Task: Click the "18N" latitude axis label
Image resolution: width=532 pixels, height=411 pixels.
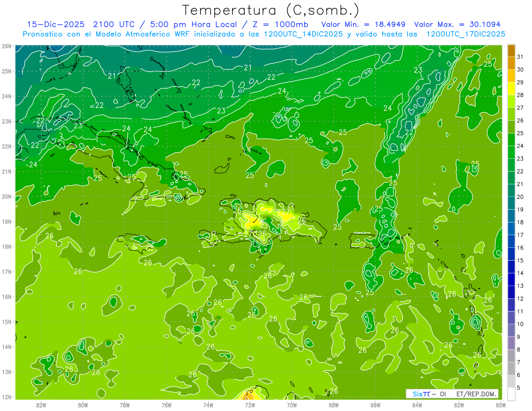Action: (x=7, y=247)
